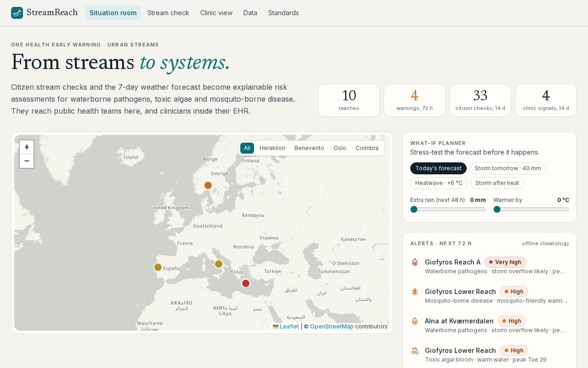Click the StreamReach brand name

tap(52, 12)
